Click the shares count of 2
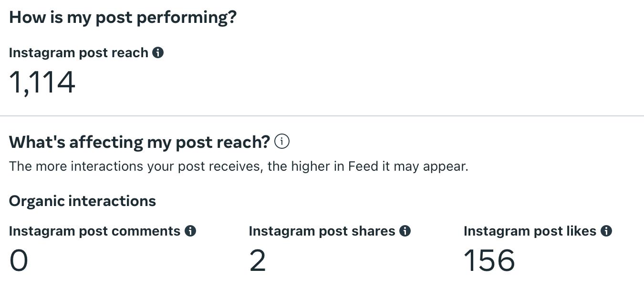 258,261
